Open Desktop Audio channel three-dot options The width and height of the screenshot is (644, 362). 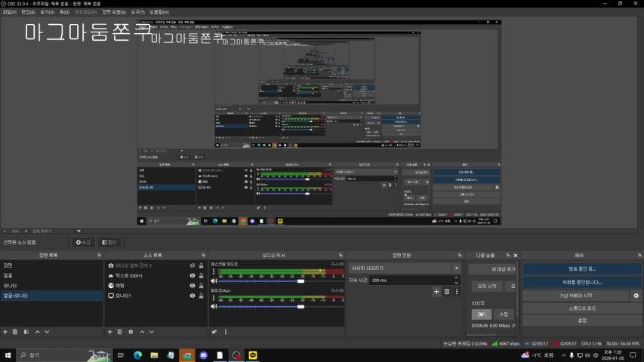[214, 271]
